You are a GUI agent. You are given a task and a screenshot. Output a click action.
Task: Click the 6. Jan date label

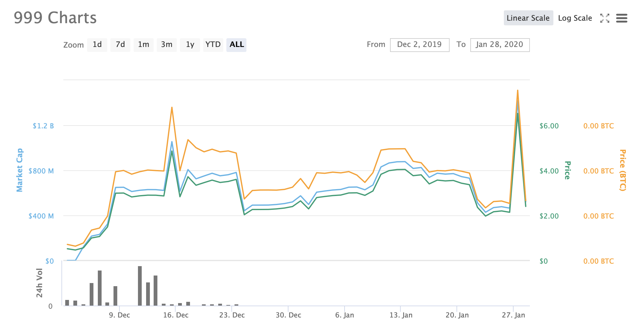click(x=345, y=315)
